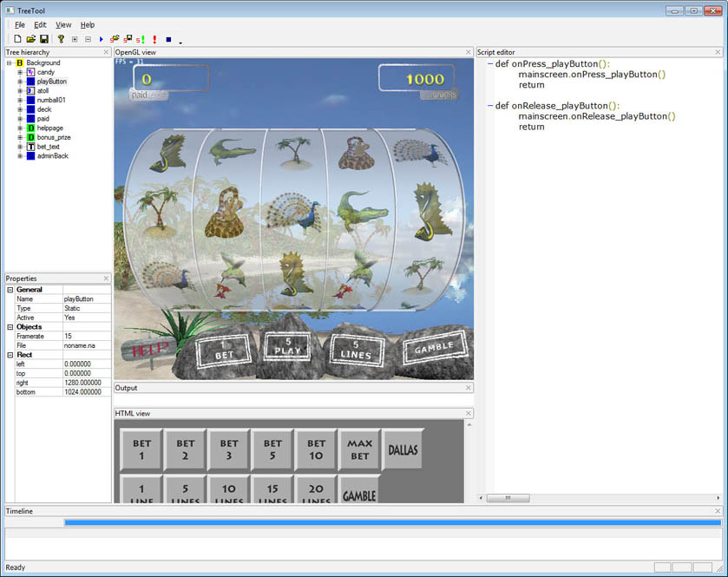Click the collapse-all minus icon in toolbar

[x=88, y=39]
